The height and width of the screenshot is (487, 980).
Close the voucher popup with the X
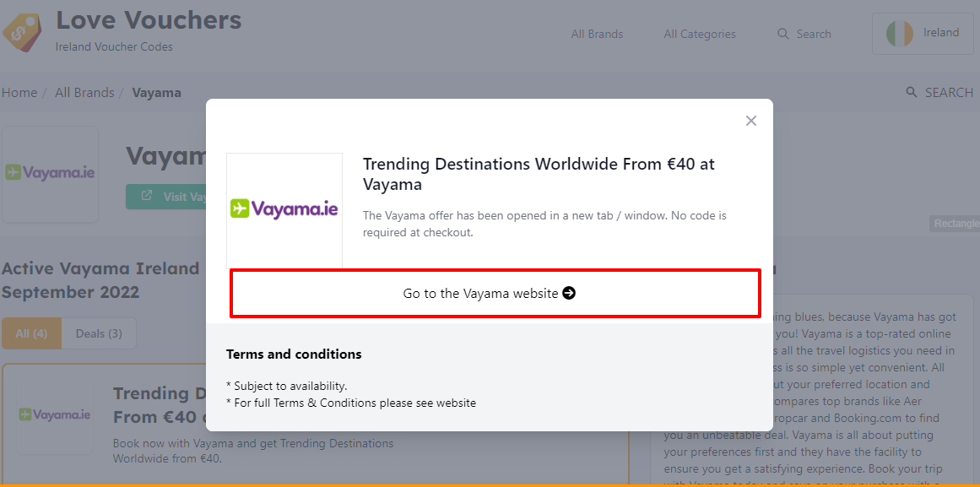click(x=750, y=121)
